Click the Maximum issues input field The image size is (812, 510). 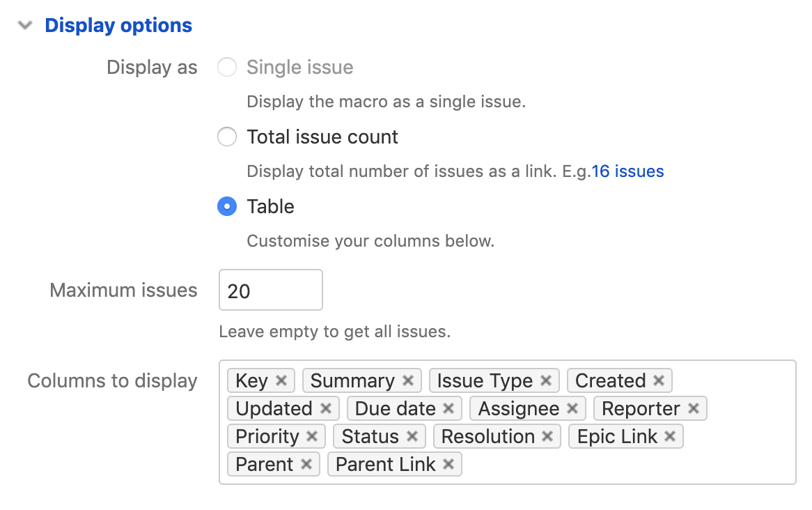click(270, 290)
